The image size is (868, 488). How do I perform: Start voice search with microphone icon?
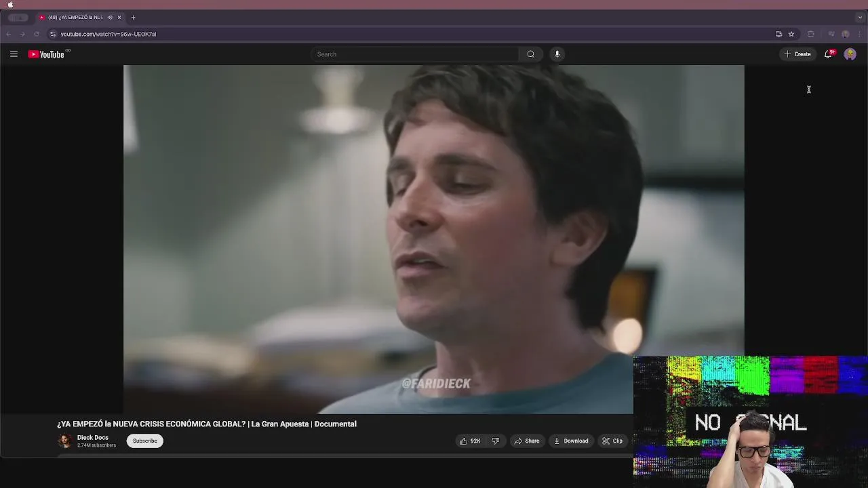557,54
